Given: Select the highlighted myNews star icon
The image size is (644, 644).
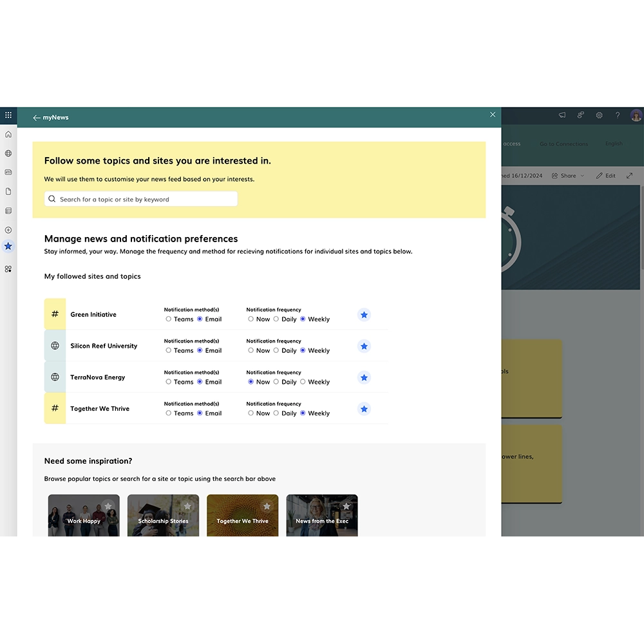Looking at the screenshot, I should (8, 246).
